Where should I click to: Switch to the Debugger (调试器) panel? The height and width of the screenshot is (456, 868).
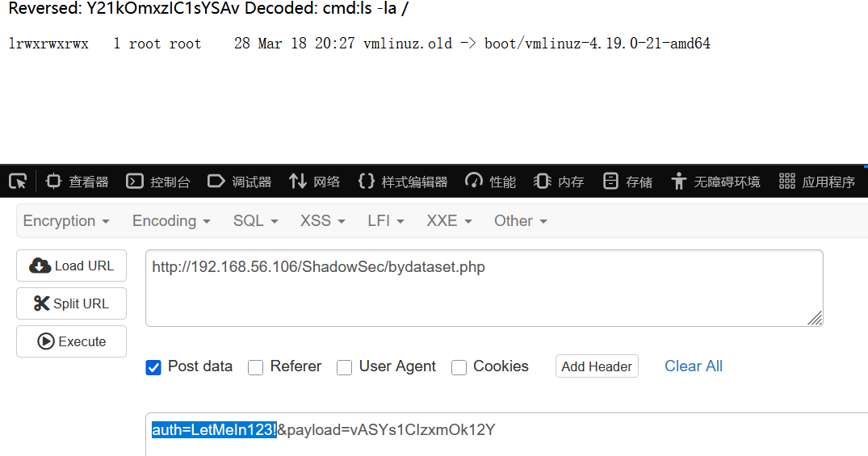(239, 182)
